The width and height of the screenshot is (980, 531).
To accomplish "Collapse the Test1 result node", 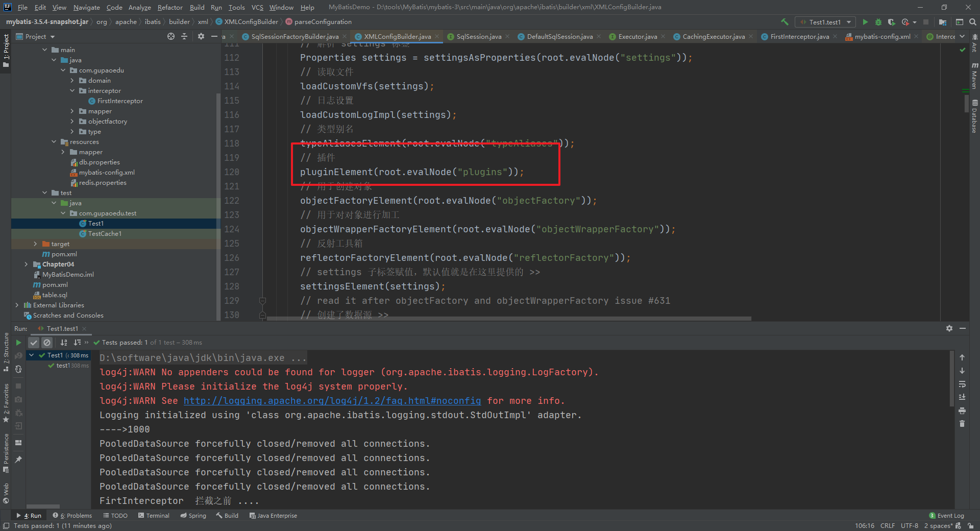I will click(32, 355).
